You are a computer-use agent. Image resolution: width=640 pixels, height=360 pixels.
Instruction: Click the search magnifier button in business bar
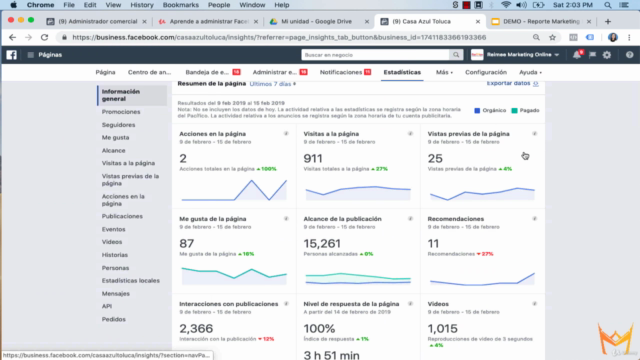click(x=456, y=55)
